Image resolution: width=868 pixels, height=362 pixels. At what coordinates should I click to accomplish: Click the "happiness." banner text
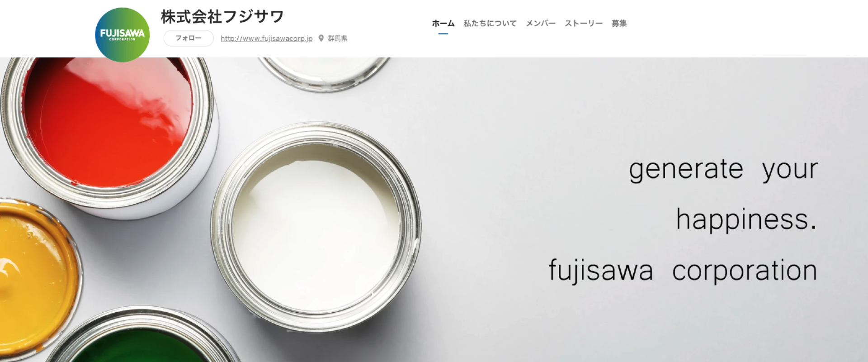pyautogui.click(x=746, y=220)
